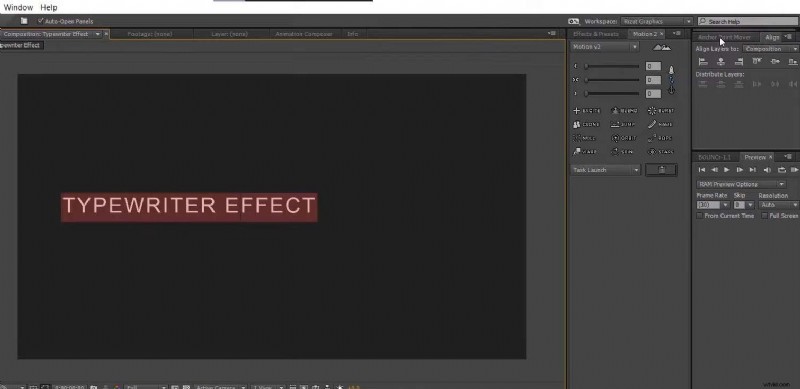The height and width of the screenshot is (389, 800).
Task: Switch to Anchor Point Mover tab
Action: click(724, 37)
